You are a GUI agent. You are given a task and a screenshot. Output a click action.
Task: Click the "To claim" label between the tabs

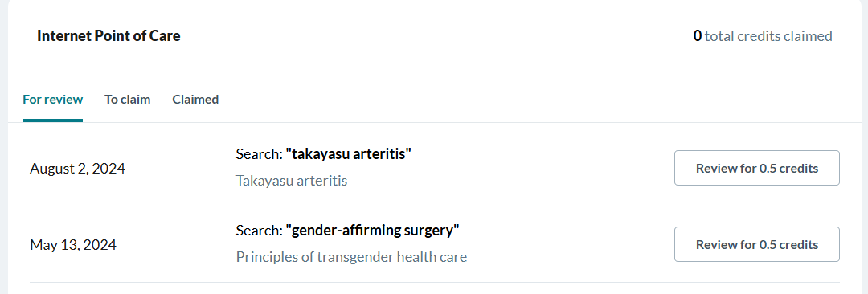pyautogui.click(x=127, y=100)
